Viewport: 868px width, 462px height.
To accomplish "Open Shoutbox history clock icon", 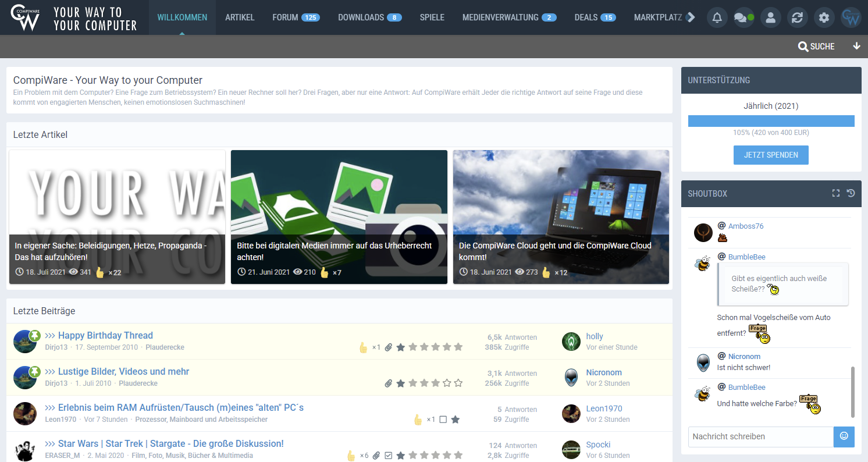I will point(851,193).
